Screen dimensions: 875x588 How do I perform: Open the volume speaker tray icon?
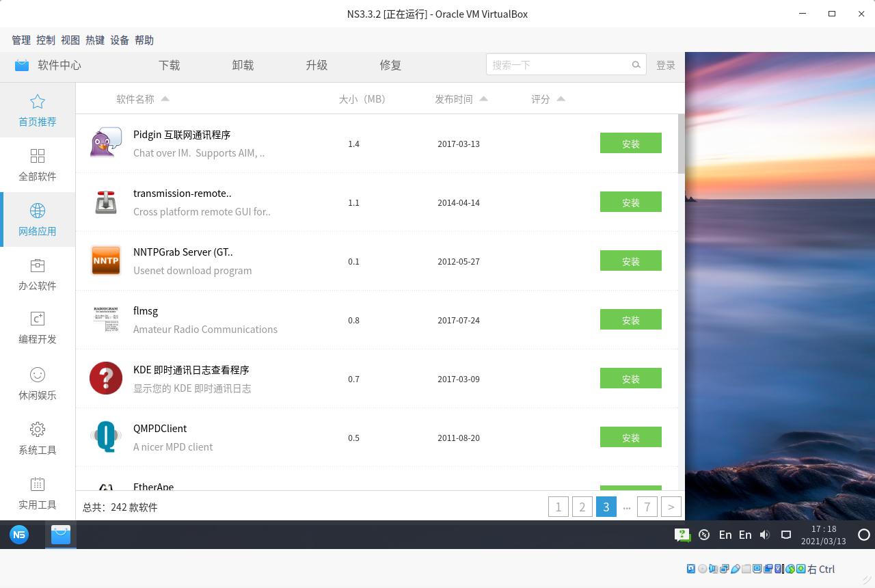coord(765,535)
